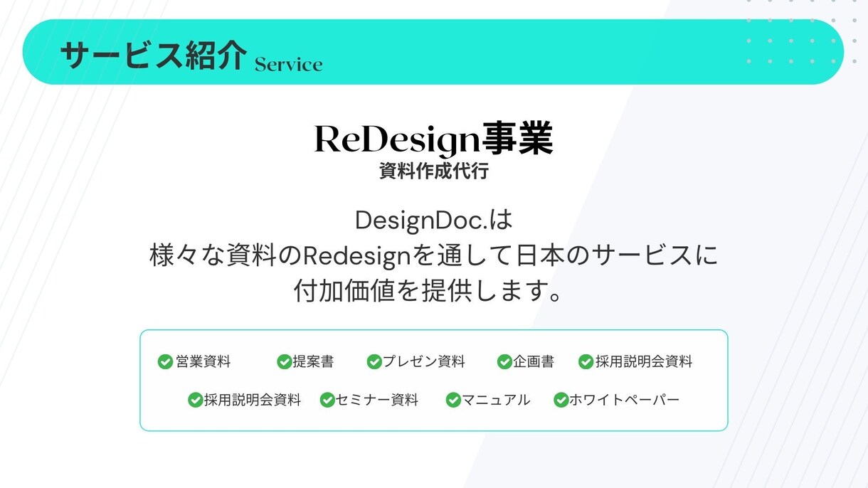Screen dimensions: 868x488
Task: Select the check icon beside セミナー資料
Action: (x=327, y=401)
